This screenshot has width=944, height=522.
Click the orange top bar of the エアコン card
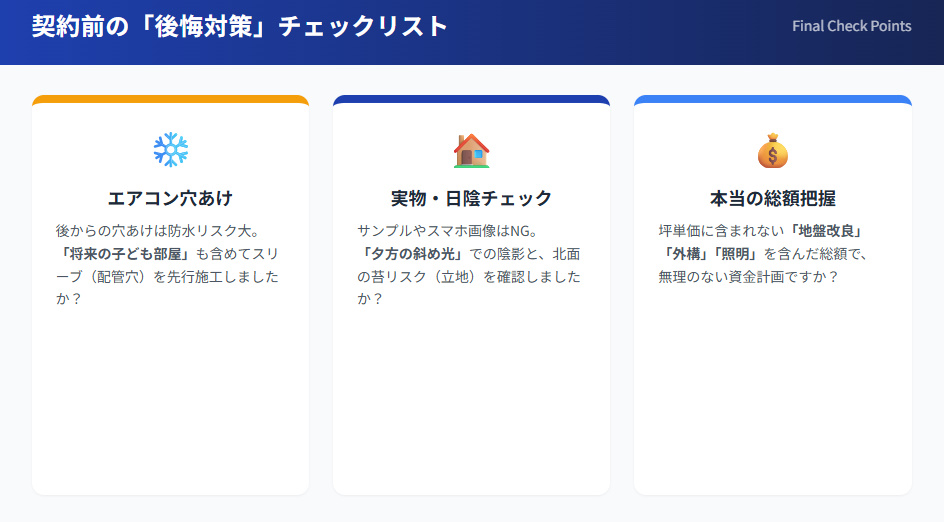(170, 99)
